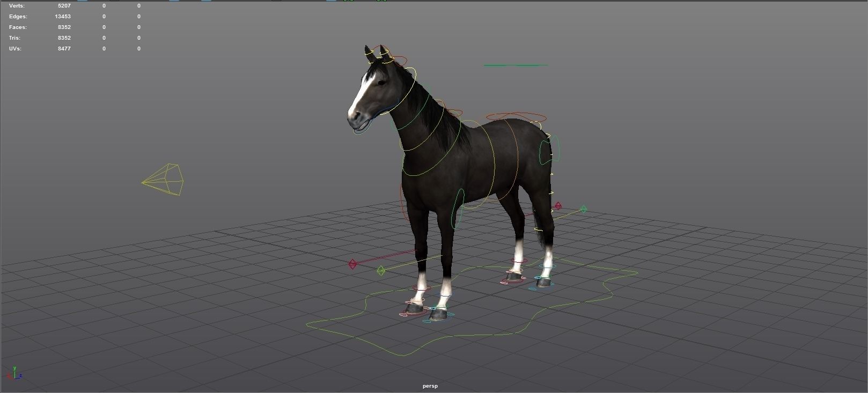Select the green diamond control beside front legs

click(x=381, y=271)
